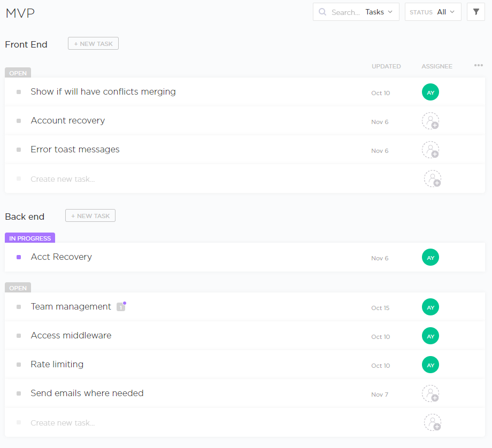Image resolution: width=492 pixels, height=448 pixels.
Task: Expand the Tasks search scope dropdown
Action: (x=379, y=12)
